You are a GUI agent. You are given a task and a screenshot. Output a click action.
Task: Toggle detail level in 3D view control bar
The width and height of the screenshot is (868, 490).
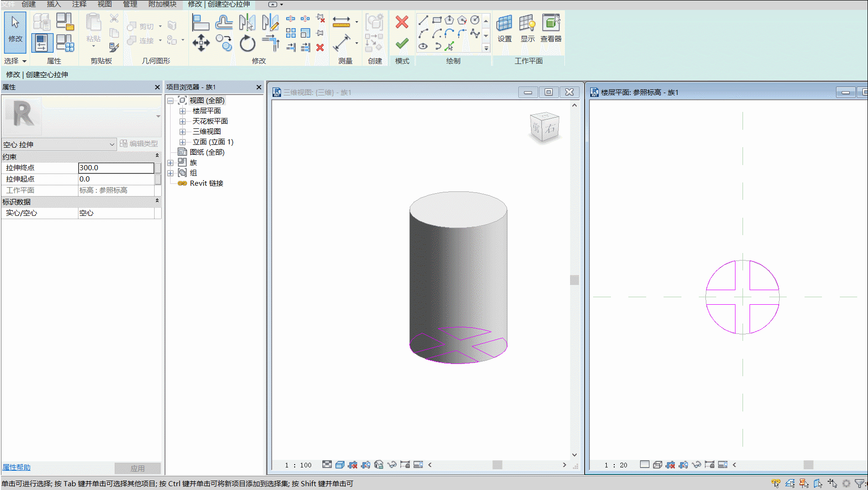[327, 465]
